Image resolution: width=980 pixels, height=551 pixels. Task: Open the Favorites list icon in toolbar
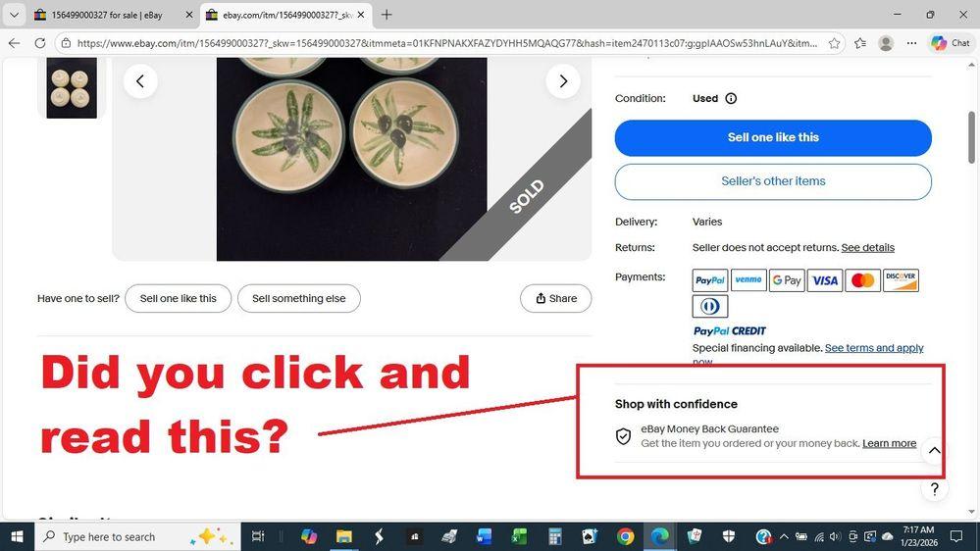tap(860, 43)
